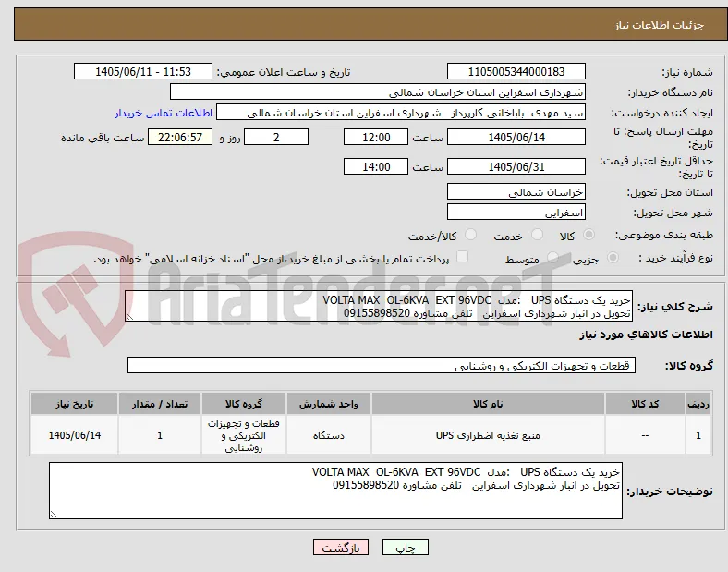This screenshot has width=728, height=572.
Task: Click the ساعت باقی مانده label
Action: [103, 138]
